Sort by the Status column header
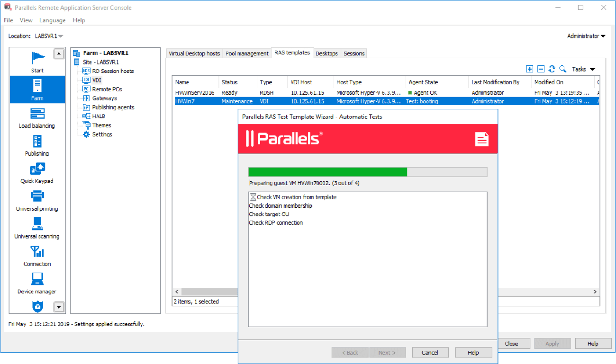Screen dimensions: 616x364 click(238, 82)
